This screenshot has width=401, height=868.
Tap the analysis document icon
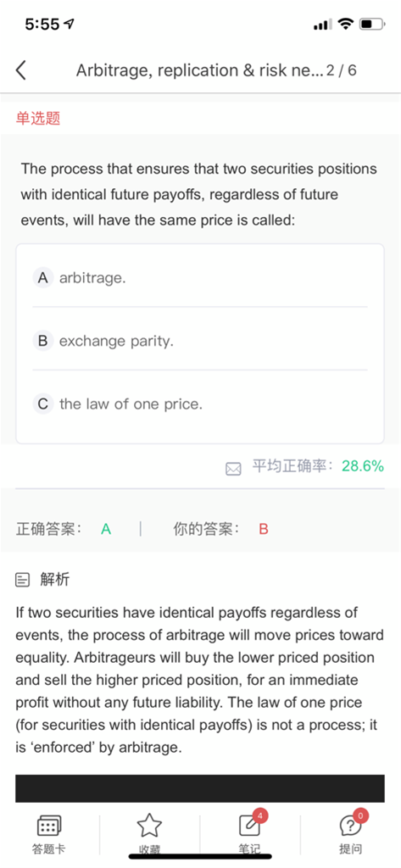(x=22, y=580)
